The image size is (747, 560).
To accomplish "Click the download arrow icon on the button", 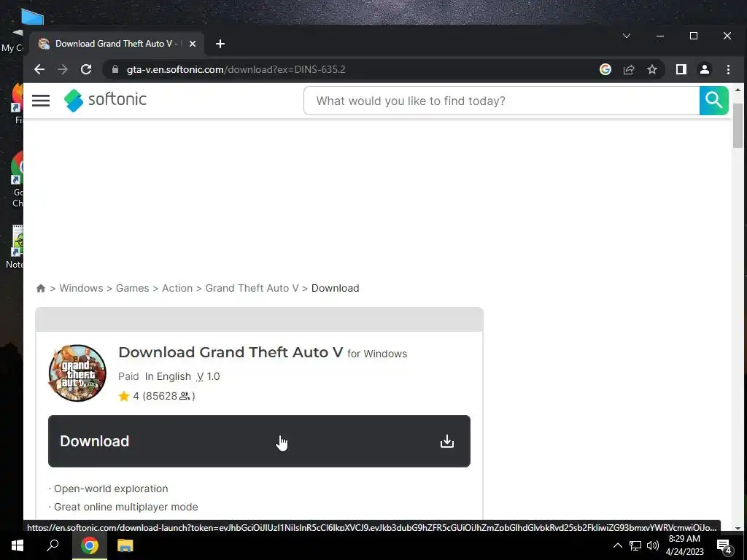I will [x=447, y=441].
